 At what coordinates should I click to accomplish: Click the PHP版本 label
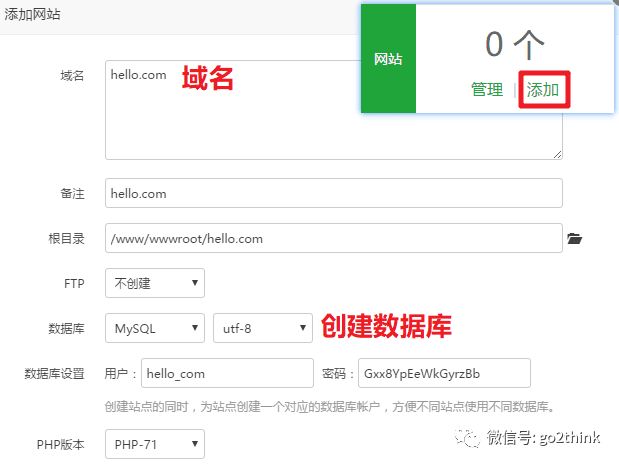tap(60, 444)
